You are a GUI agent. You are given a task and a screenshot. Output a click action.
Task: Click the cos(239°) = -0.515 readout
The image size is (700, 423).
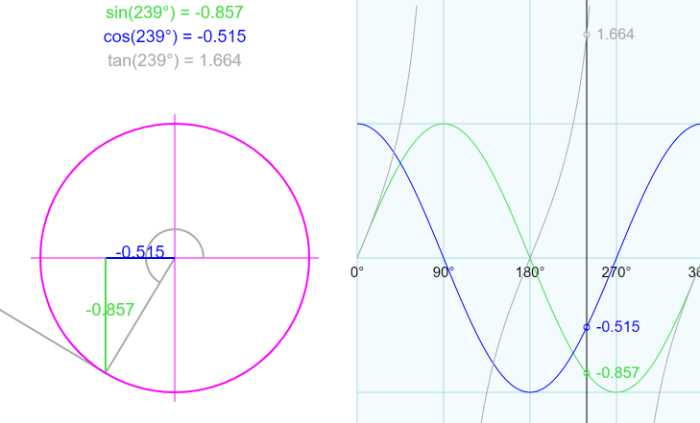click(x=175, y=37)
